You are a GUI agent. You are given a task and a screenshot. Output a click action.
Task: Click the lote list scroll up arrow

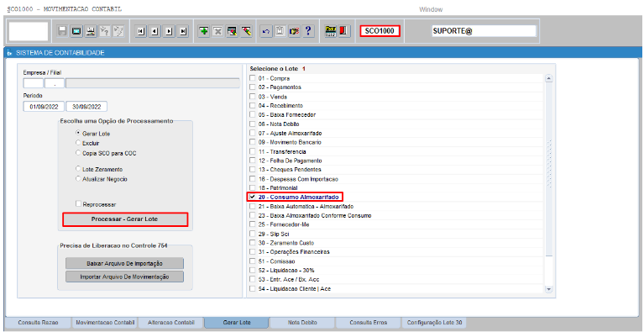(x=549, y=78)
